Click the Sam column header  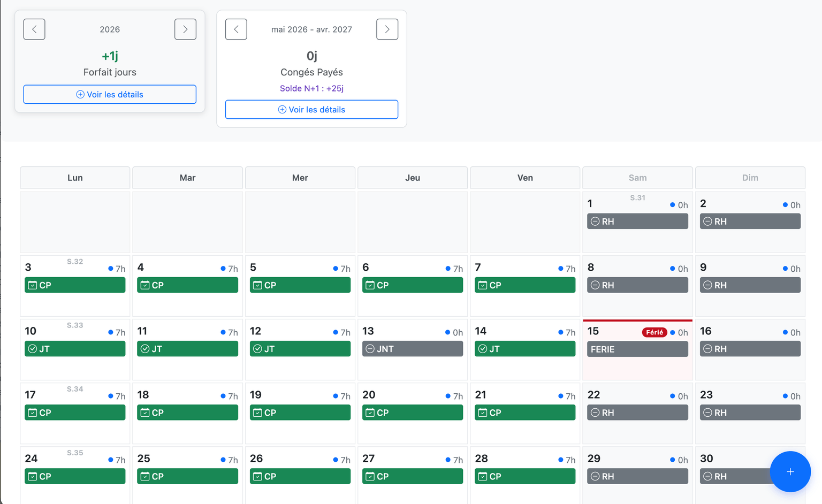click(x=637, y=178)
